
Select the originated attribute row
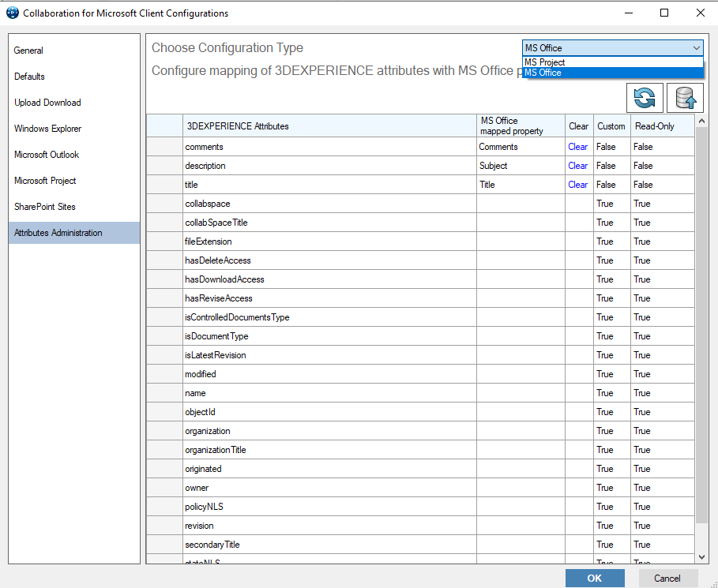pyautogui.click(x=329, y=469)
